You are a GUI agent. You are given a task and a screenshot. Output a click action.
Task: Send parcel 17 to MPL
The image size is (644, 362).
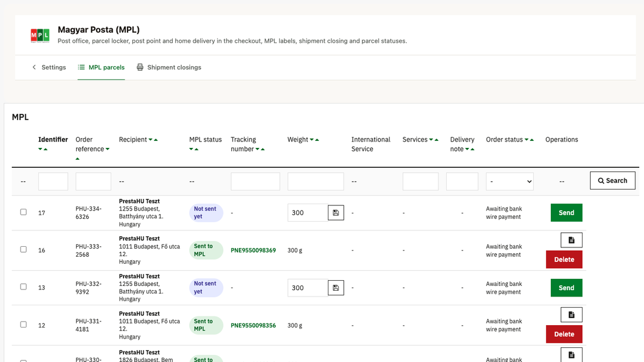coord(566,213)
